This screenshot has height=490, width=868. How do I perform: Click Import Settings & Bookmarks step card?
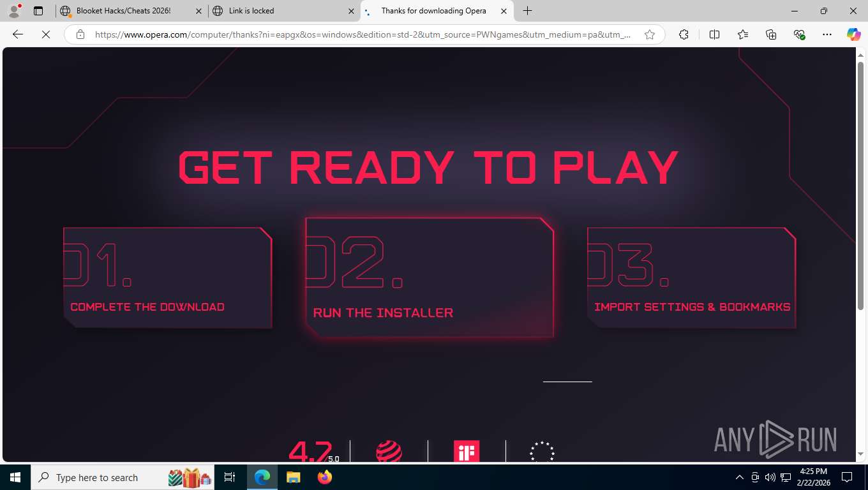[691, 278]
